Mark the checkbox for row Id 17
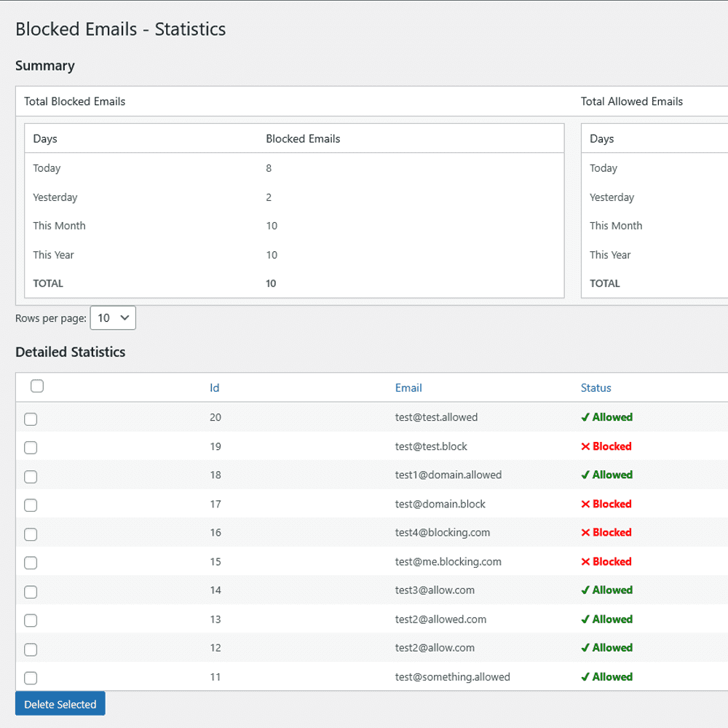Screen dimensions: 728x728 point(31,505)
